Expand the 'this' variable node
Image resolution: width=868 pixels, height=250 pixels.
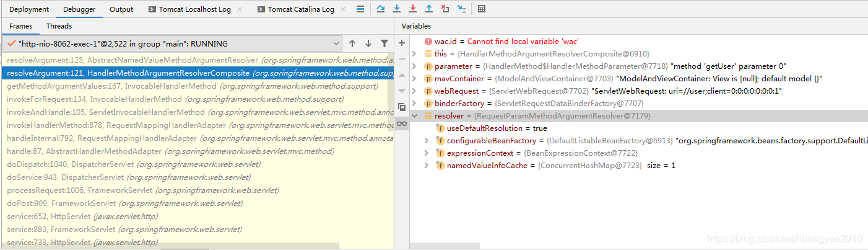tap(415, 54)
